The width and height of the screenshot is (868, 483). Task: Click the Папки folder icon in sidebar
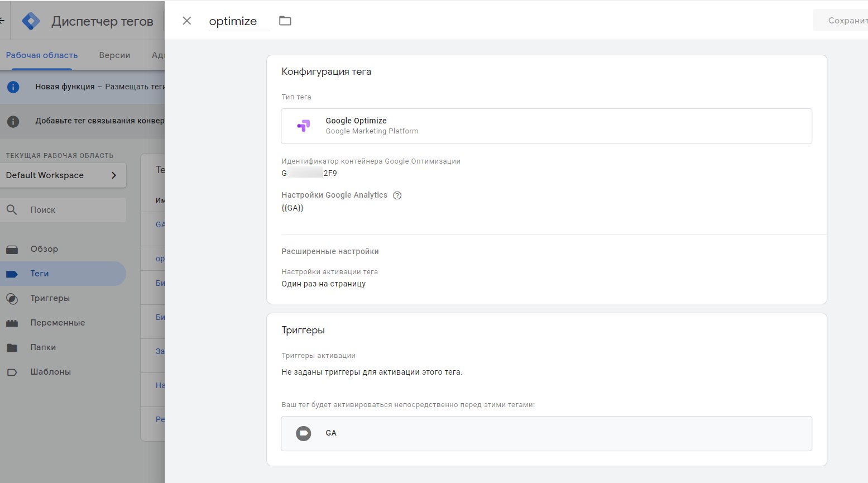[12, 347]
